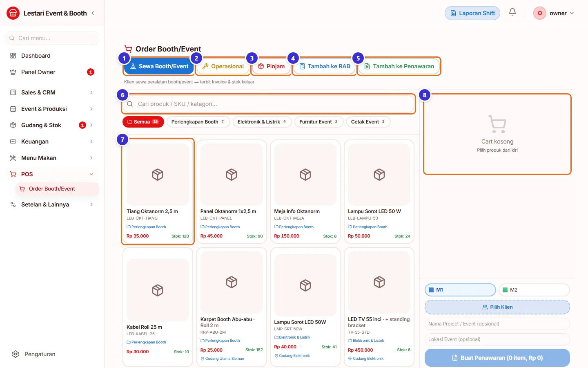Viewport: 588px width, 368px height.
Task: Expand the Gudang & Stok menu
Action: pyautogui.click(x=91, y=125)
